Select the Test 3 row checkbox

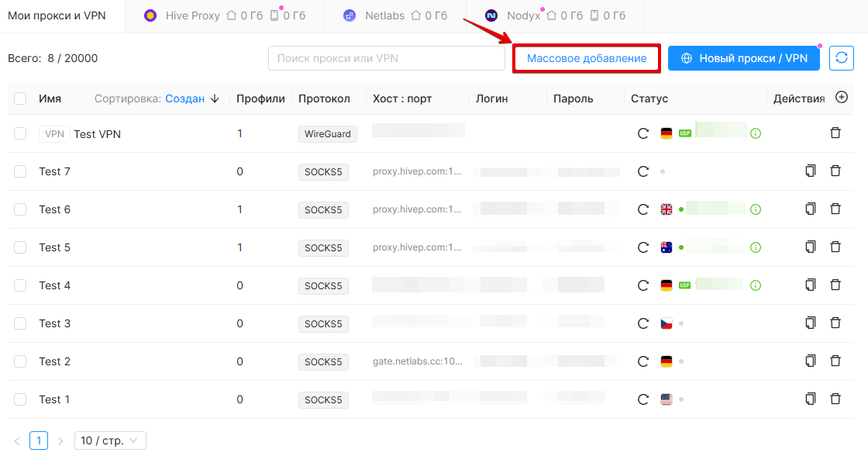20,323
